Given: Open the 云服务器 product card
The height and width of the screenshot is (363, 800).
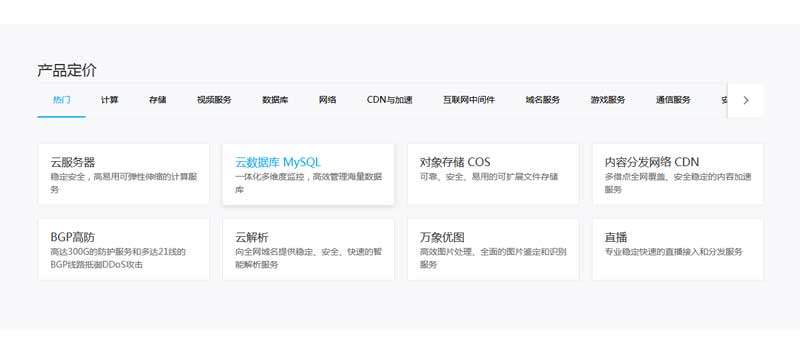Looking at the screenshot, I should 124,174.
